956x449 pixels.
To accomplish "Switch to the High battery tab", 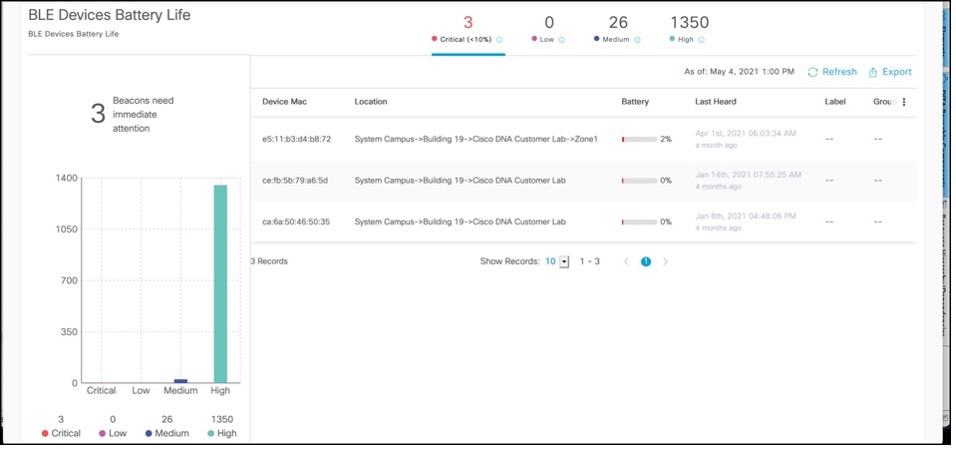I will click(688, 28).
